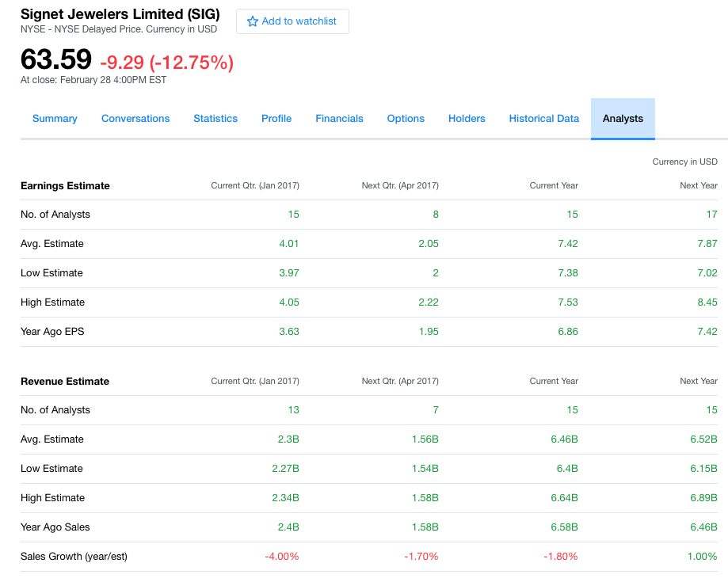Image resolution: width=728 pixels, height=582 pixels.
Task: Open the Statistics tab
Action: click(x=215, y=118)
